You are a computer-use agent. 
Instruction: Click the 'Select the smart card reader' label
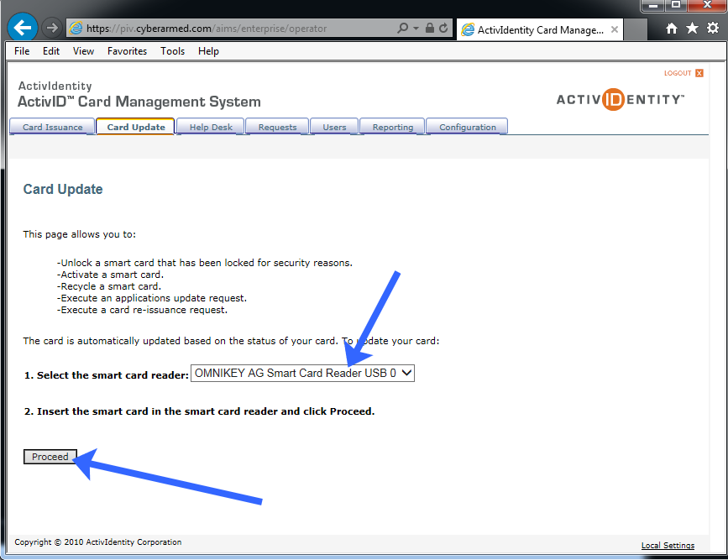tap(107, 375)
